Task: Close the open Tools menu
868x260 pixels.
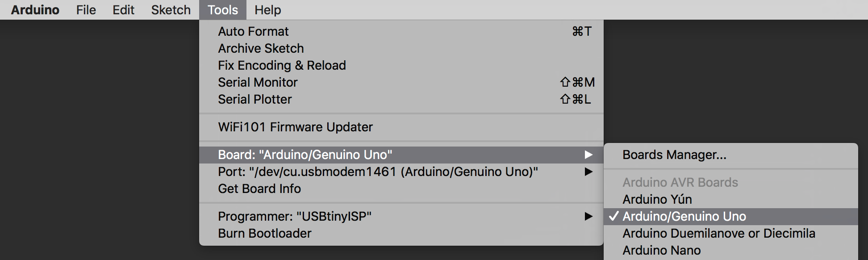Action: [222, 10]
